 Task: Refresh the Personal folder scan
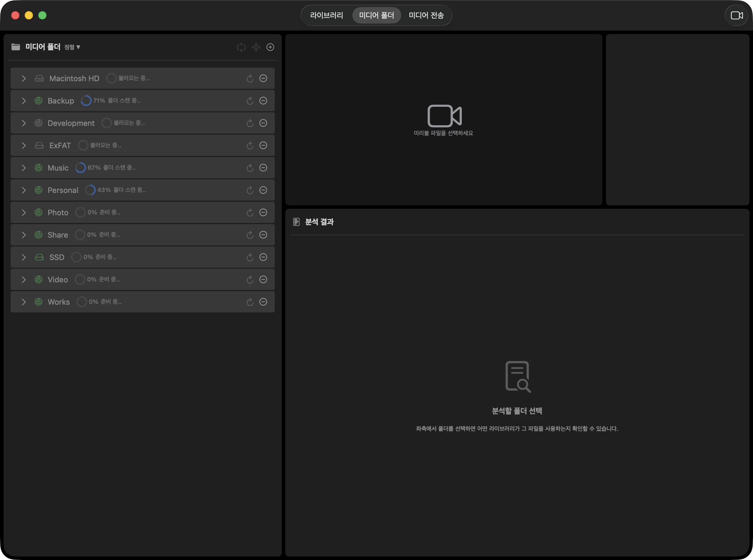(x=250, y=190)
